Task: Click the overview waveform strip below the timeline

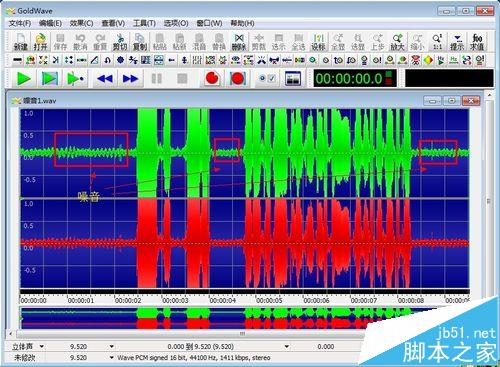Action: (244, 318)
